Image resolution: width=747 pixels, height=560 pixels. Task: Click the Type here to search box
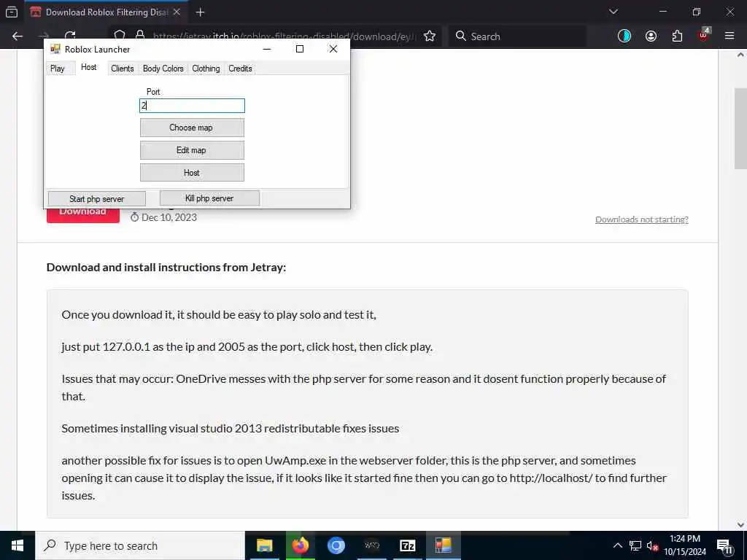(139, 545)
